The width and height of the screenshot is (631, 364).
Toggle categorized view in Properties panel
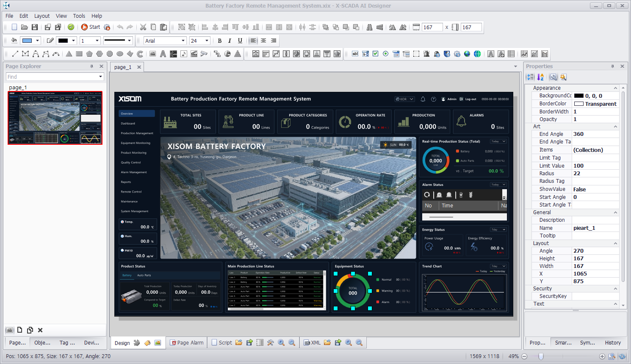point(530,77)
